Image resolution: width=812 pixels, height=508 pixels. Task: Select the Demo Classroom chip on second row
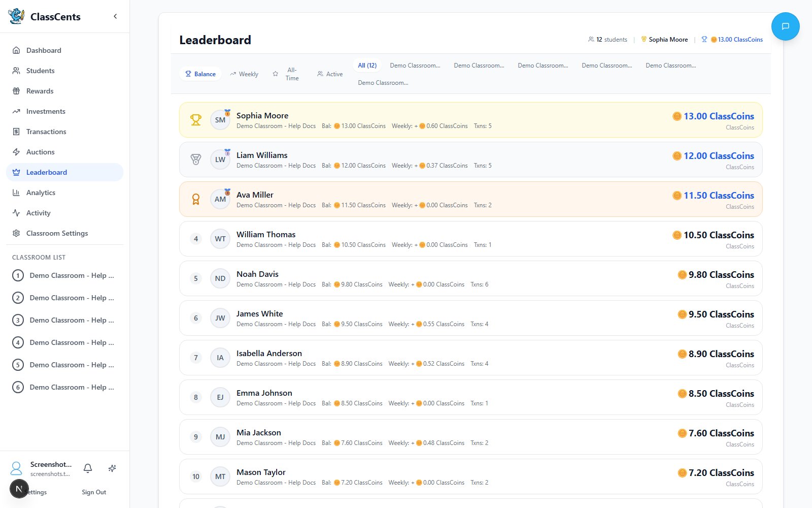(x=383, y=83)
